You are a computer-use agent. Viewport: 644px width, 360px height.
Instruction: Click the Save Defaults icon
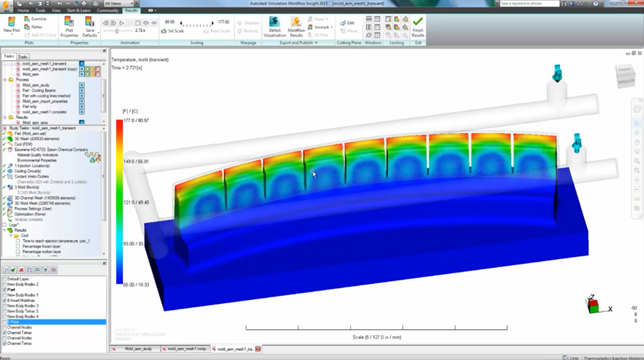click(89, 22)
